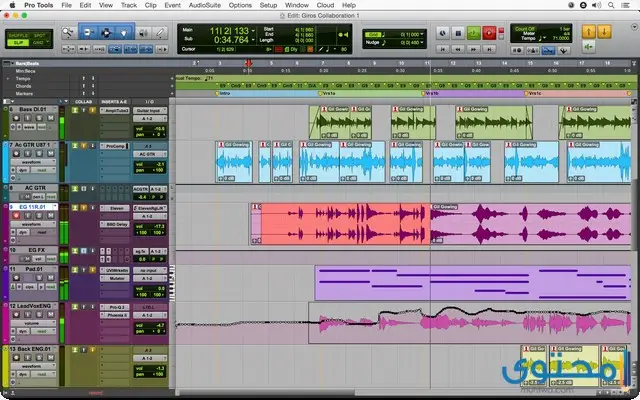640x400 pixels.
Task: Open automation mode 'read' selector on Ac GTR U87 1
Action: pos(43,170)
